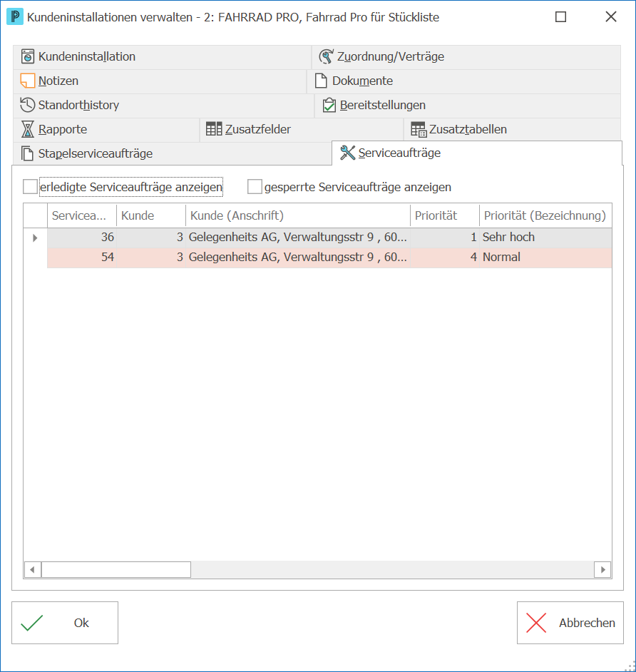Click the application logo in title bar

(15, 17)
